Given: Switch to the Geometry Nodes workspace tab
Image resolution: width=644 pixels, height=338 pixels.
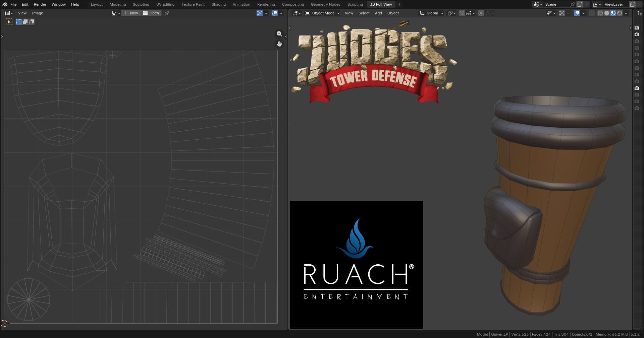Looking at the screenshot, I should coord(325,4).
